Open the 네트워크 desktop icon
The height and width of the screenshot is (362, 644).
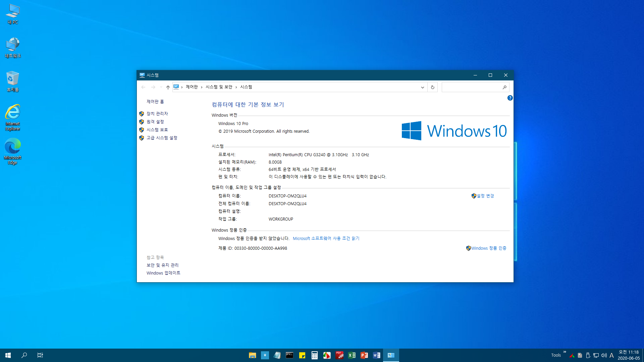[13, 48]
